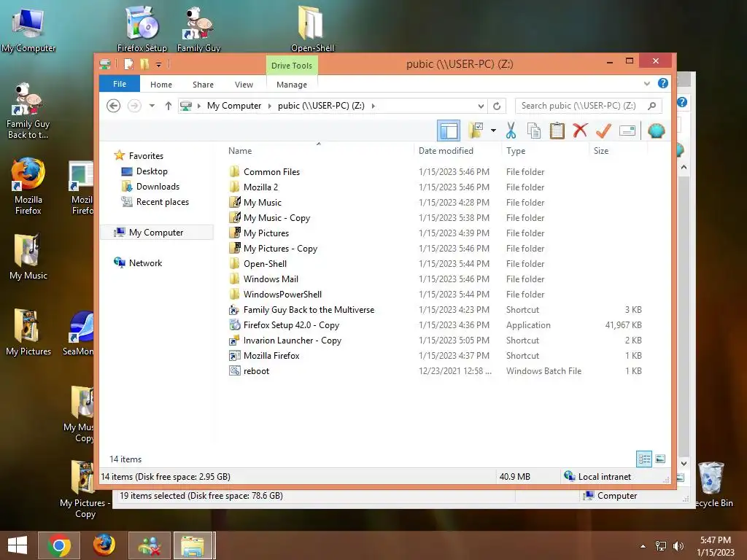The height and width of the screenshot is (560, 747).
Task: Open the address bar history dropdown
Action: tap(481, 106)
